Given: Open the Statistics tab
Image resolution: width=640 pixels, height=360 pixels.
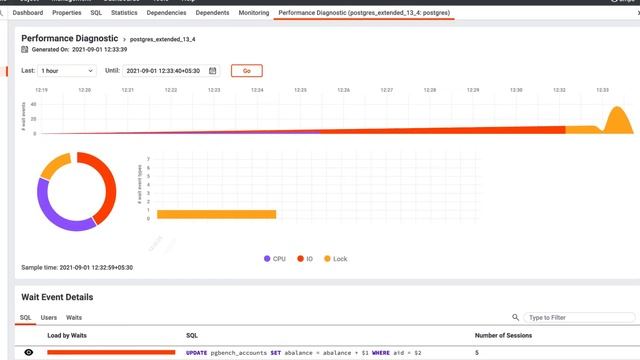Looking at the screenshot, I should pyautogui.click(x=124, y=13).
